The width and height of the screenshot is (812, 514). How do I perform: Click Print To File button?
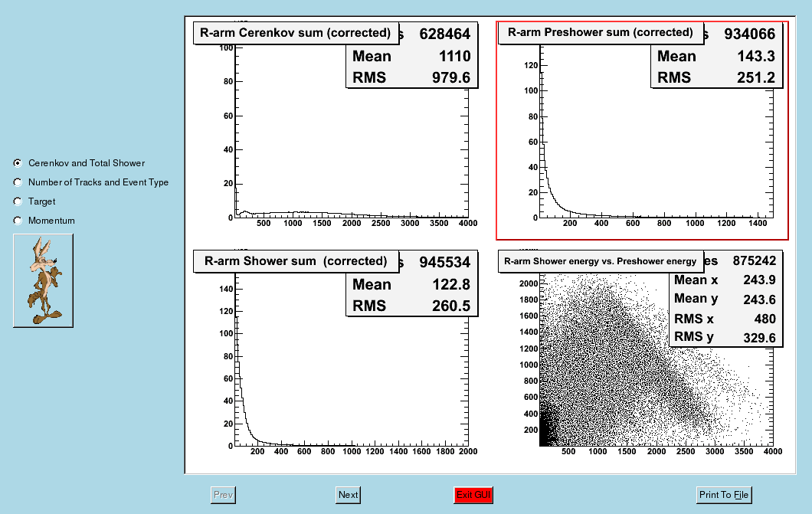723,495
